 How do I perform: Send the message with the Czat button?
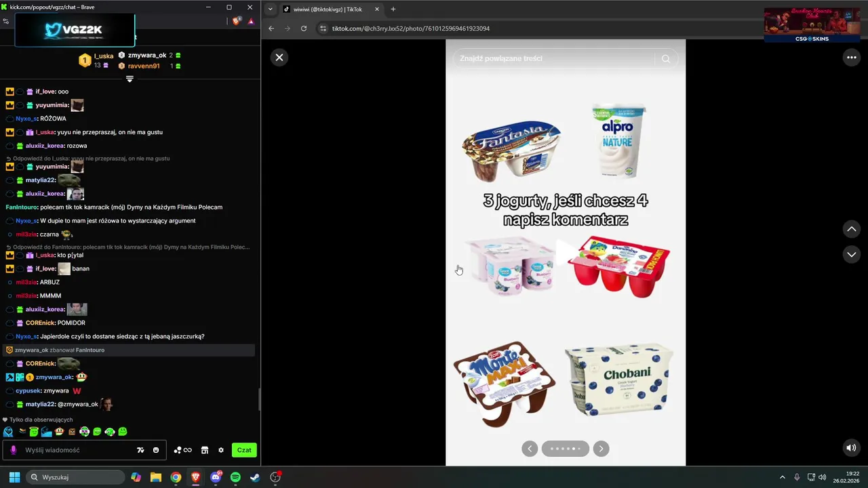(244, 450)
